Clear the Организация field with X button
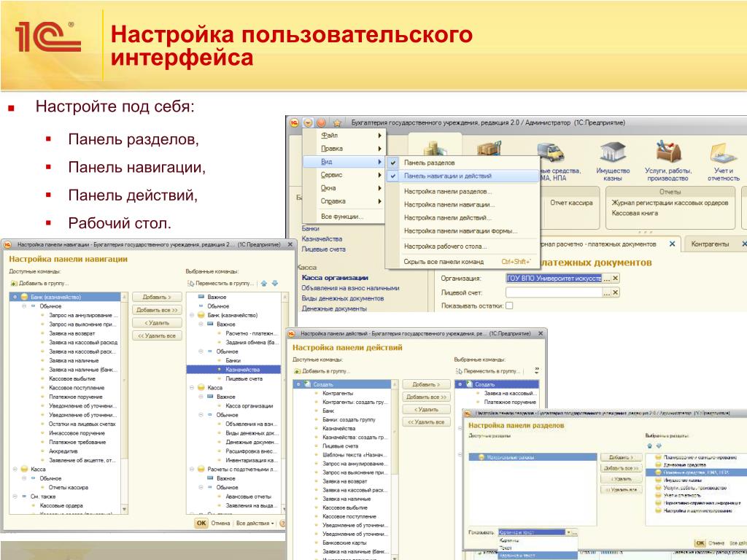Viewport: 747px width, 560px height. click(x=616, y=278)
